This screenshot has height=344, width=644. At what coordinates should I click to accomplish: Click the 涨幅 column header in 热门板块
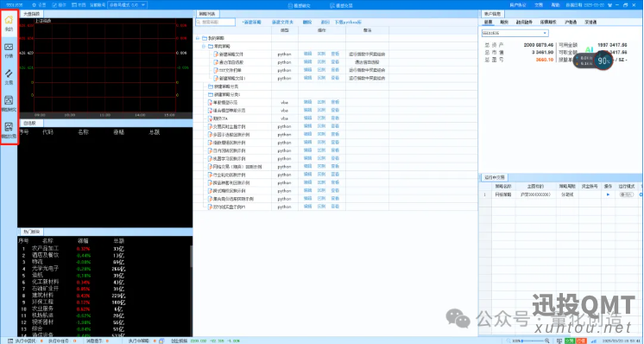click(x=84, y=240)
